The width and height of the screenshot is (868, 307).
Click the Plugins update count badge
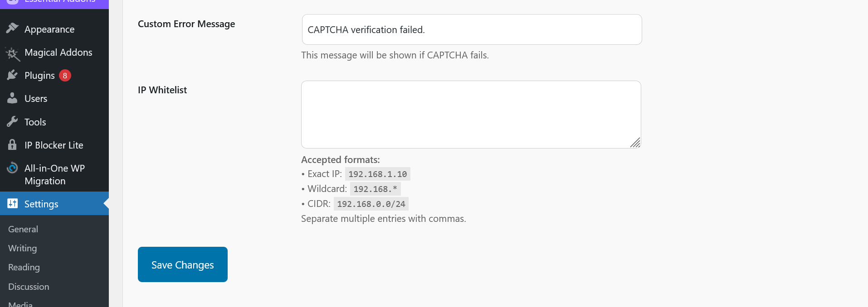(65, 76)
